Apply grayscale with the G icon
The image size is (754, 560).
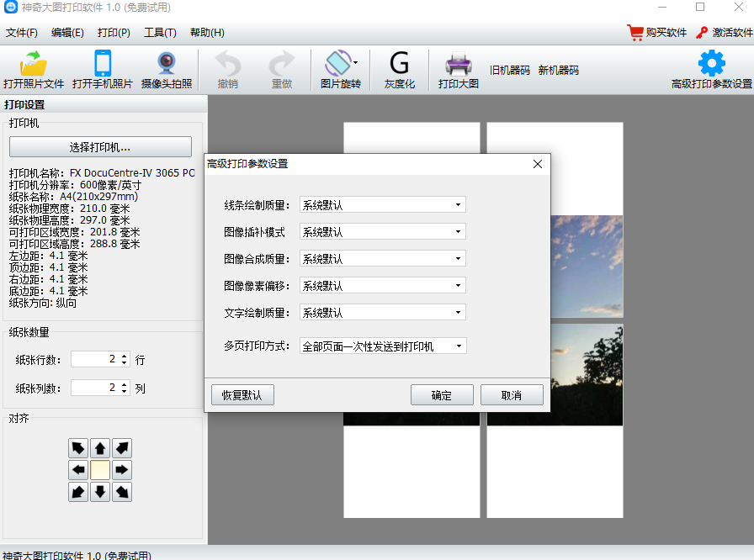coord(400,64)
